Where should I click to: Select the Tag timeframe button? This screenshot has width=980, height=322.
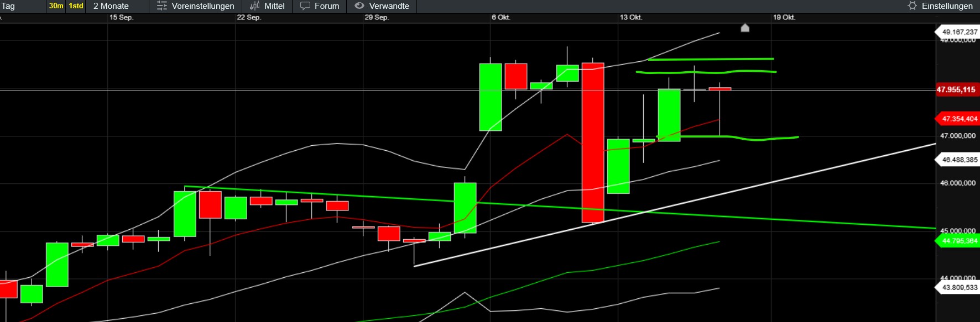click(8, 6)
